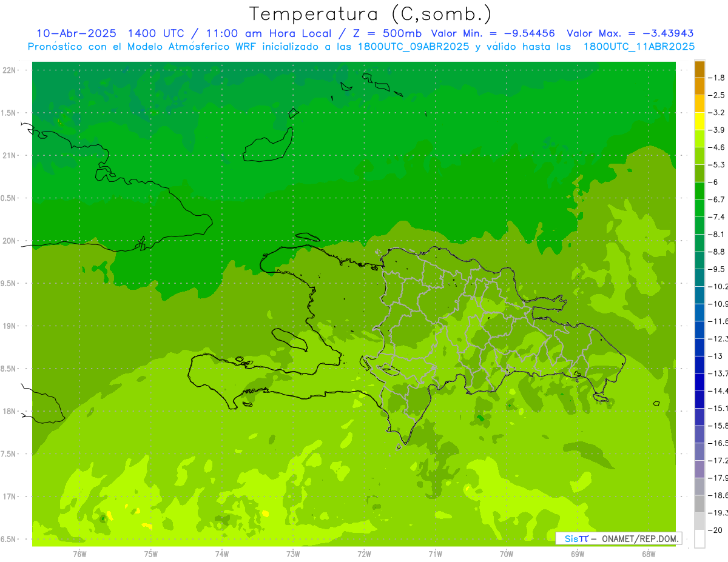Select yellow swatch between -3.2 and -3.9
This screenshot has height=562, width=728.
699,121
